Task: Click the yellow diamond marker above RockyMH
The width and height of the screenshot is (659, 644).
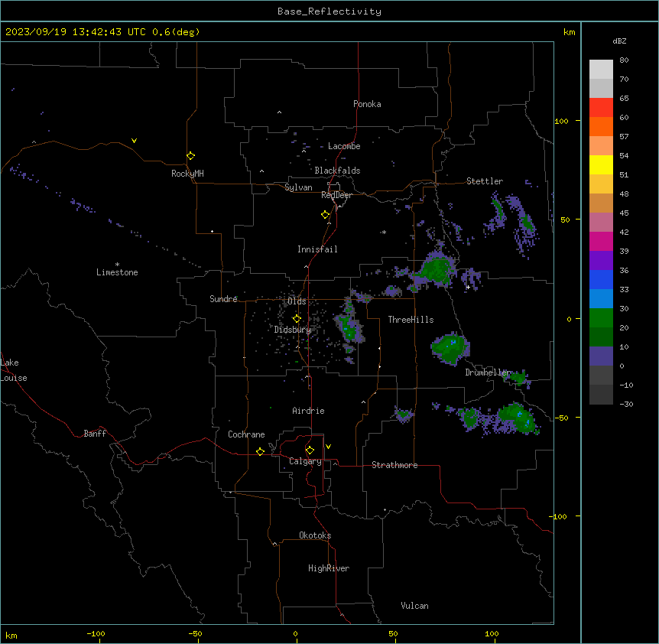Action: click(190, 156)
